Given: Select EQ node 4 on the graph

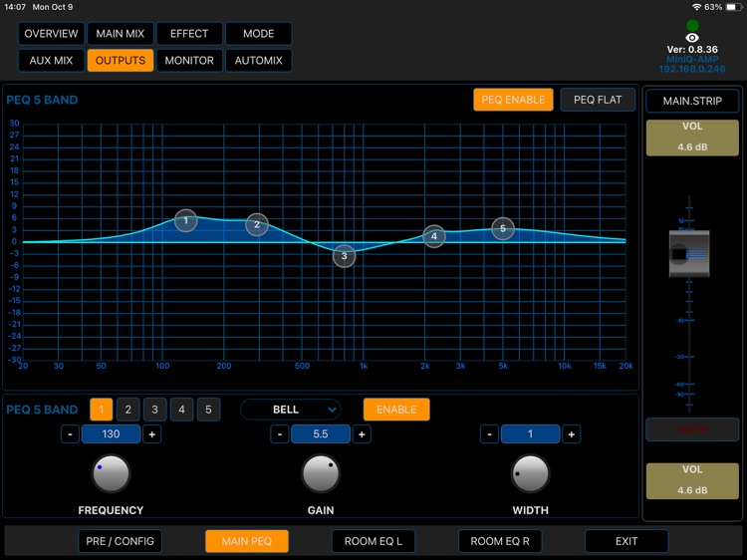Looking at the screenshot, I should click(x=434, y=236).
